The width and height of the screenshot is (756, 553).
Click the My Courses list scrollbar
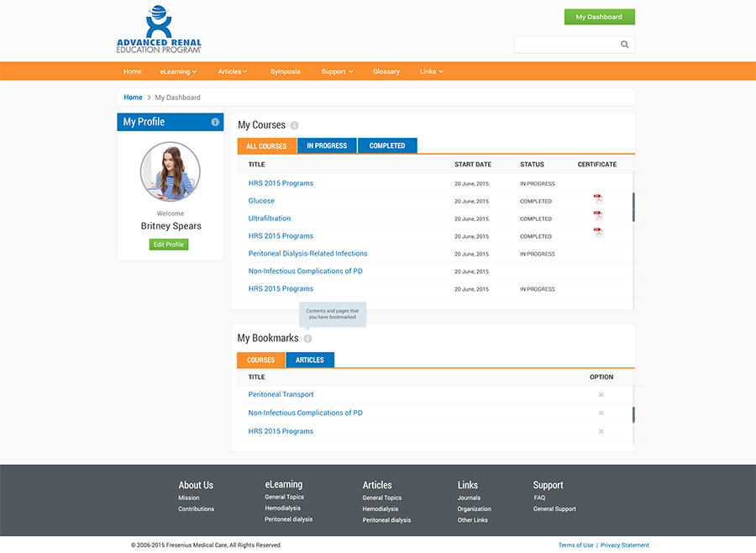[633, 207]
